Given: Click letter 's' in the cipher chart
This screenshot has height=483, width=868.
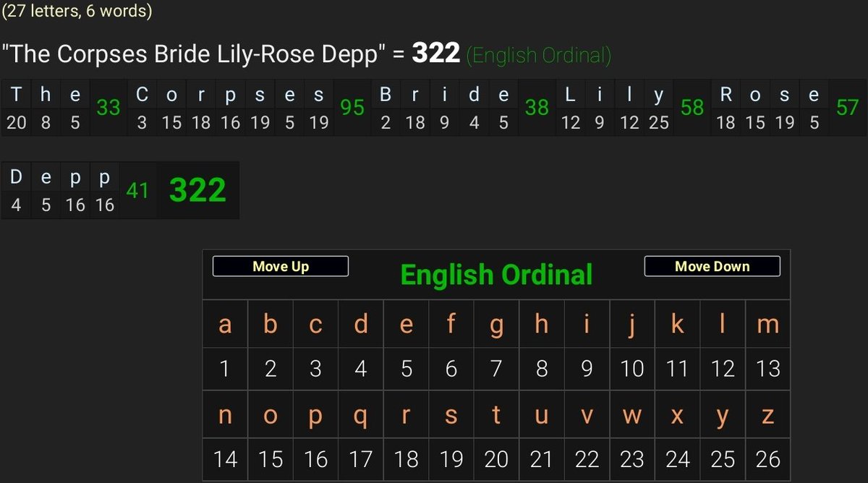Looking at the screenshot, I should tap(451, 415).
